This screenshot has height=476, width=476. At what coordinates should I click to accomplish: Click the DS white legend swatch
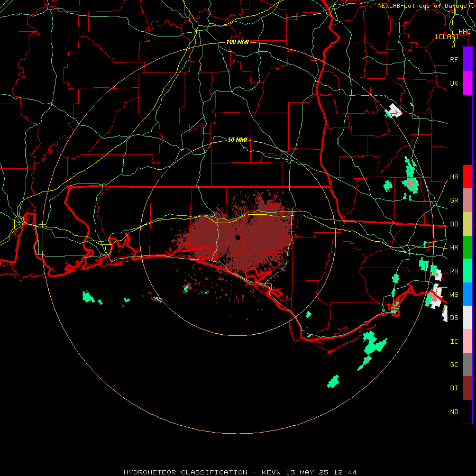coord(467,317)
